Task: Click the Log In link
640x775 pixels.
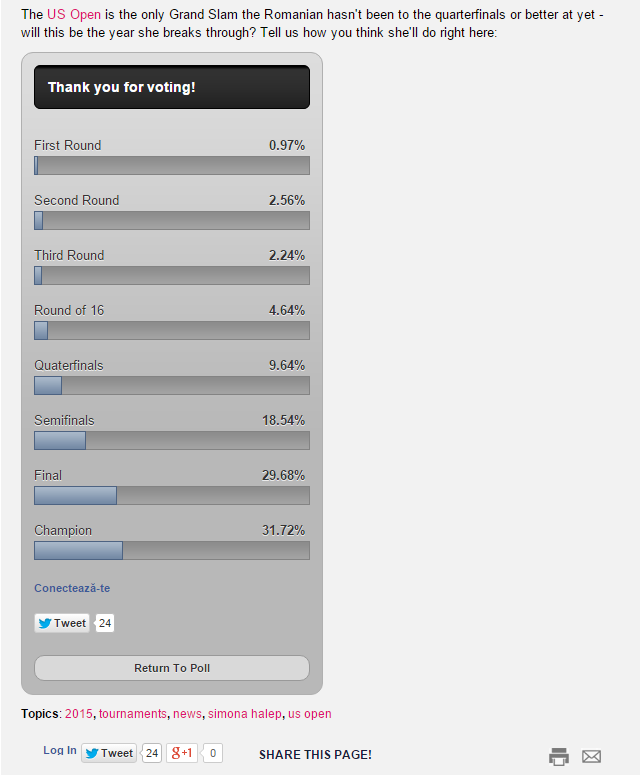Action: click(60, 750)
